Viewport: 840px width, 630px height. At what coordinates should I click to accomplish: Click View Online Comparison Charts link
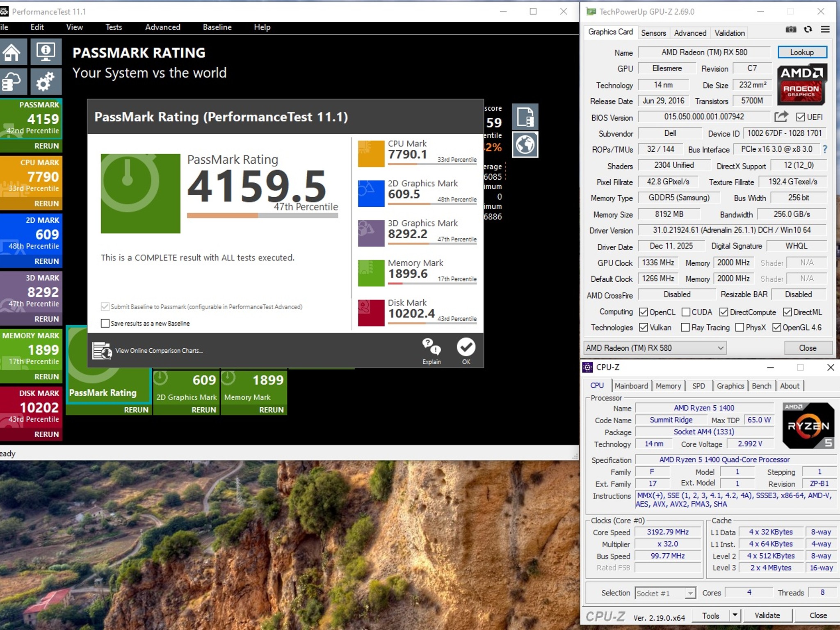pos(159,351)
